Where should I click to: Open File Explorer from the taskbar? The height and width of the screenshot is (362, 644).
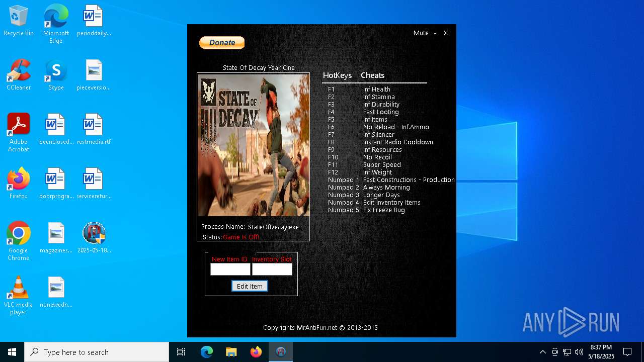click(x=231, y=352)
